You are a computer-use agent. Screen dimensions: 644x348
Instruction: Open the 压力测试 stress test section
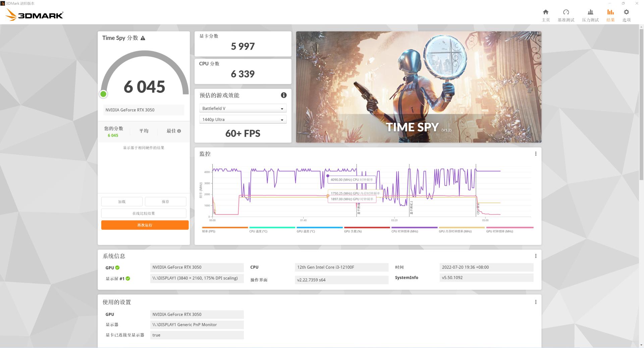[x=590, y=15]
